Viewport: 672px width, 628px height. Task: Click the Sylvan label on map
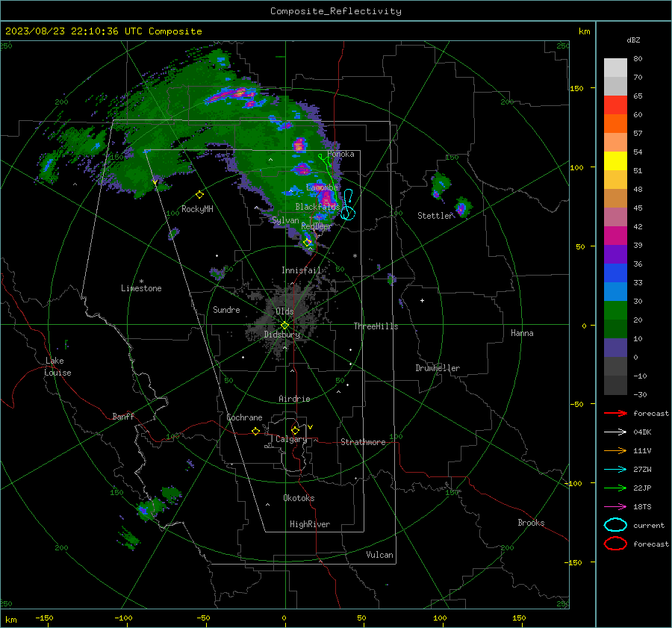click(285, 220)
